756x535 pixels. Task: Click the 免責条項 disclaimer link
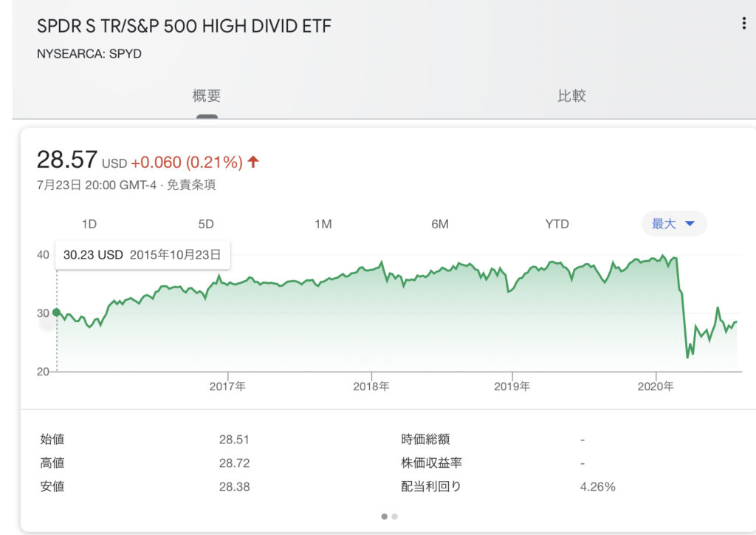(x=191, y=185)
